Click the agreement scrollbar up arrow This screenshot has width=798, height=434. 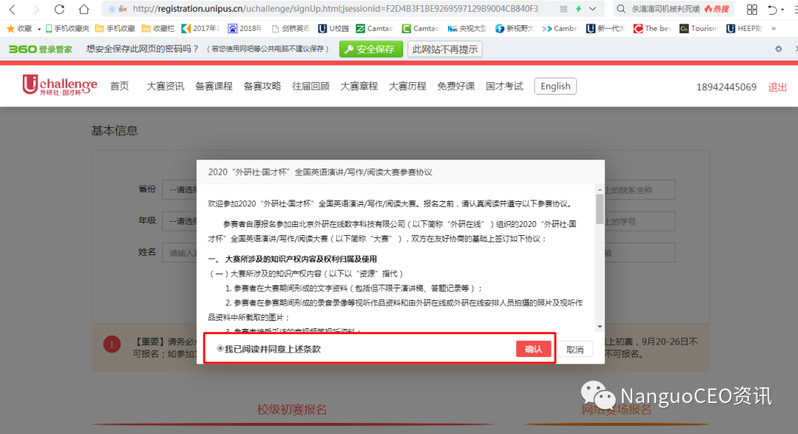click(x=600, y=190)
